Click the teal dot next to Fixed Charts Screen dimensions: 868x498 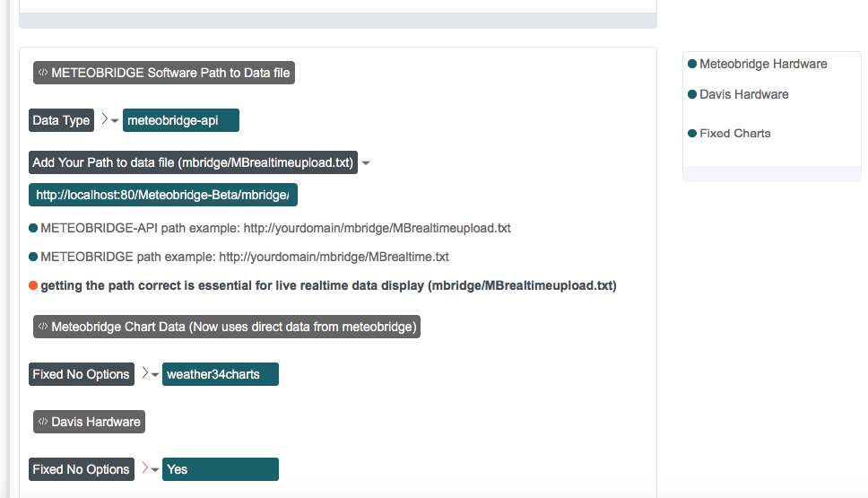pos(692,134)
